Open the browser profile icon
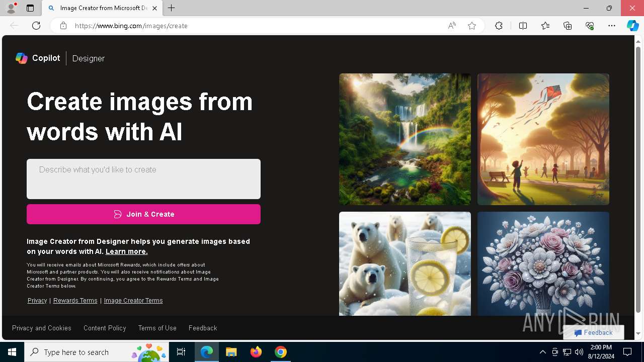This screenshot has height=362, width=644. (11, 8)
